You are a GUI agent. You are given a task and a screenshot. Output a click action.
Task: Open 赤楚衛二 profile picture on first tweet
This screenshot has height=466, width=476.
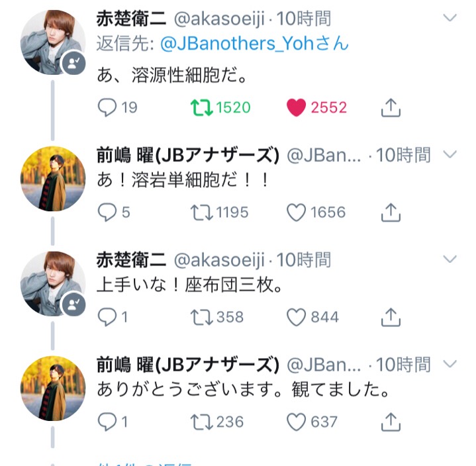pyautogui.click(x=52, y=42)
